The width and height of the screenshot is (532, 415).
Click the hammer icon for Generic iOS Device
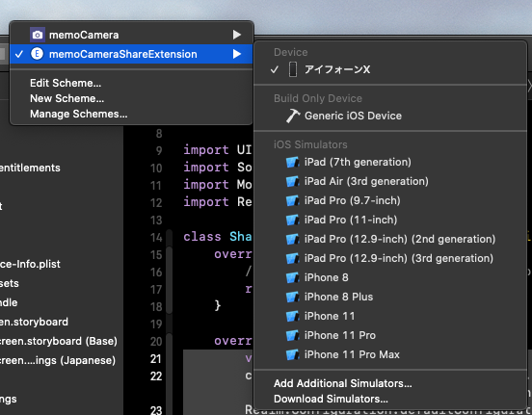(293, 116)
